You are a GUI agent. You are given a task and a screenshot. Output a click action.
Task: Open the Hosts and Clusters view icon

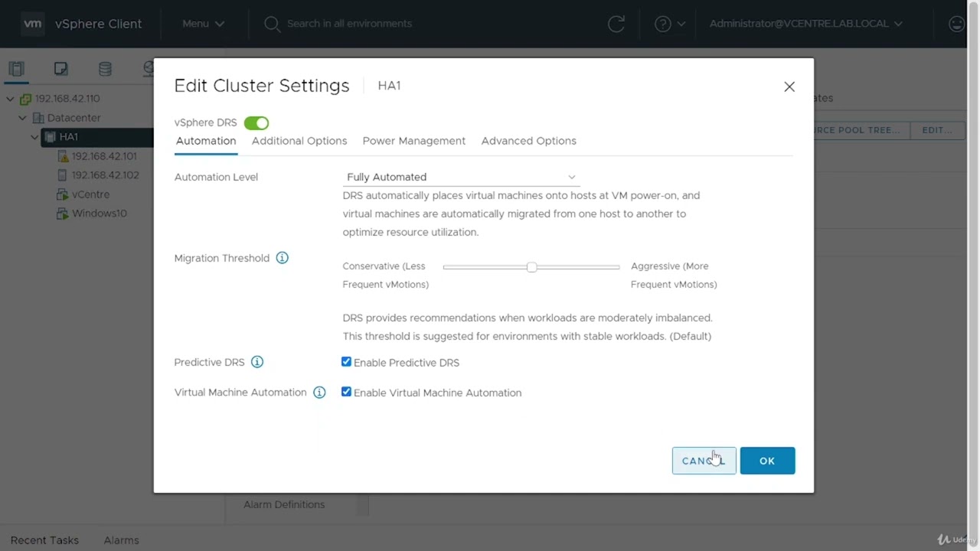click(16, 69)
